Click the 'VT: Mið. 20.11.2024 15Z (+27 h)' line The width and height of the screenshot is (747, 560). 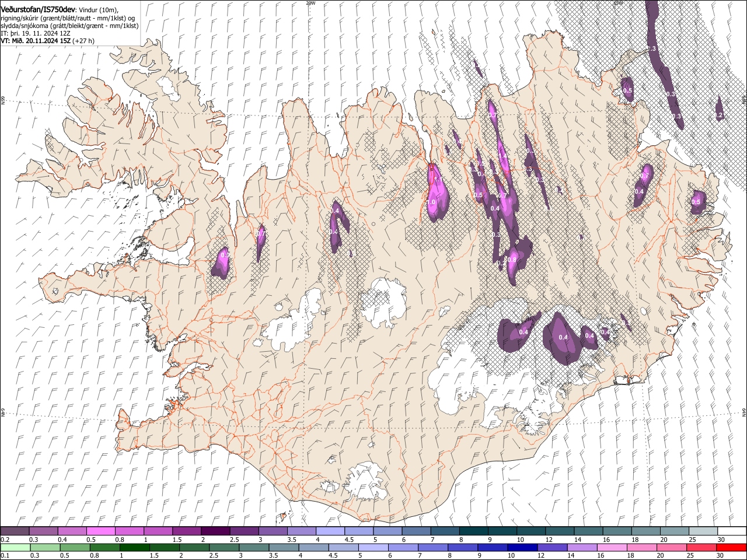pyautogui.click(x=47, y=41)
